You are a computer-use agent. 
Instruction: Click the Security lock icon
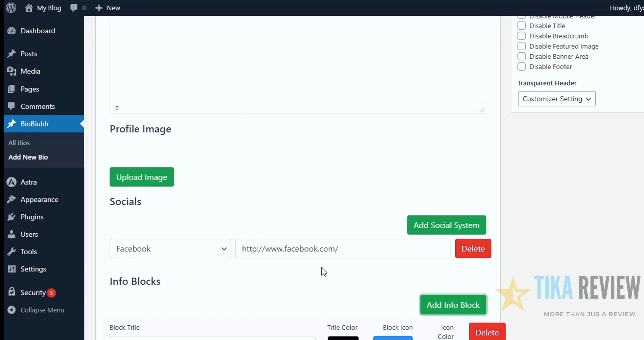(x=11, y=292)
